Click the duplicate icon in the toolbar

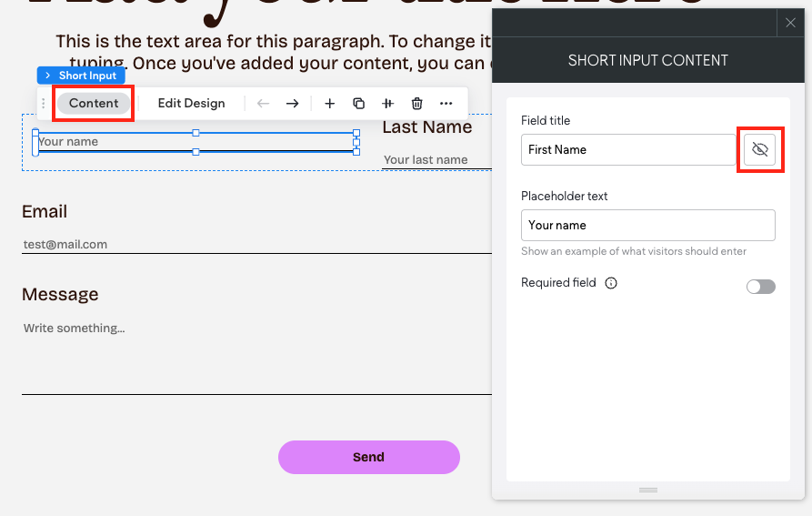pos(358,104)
